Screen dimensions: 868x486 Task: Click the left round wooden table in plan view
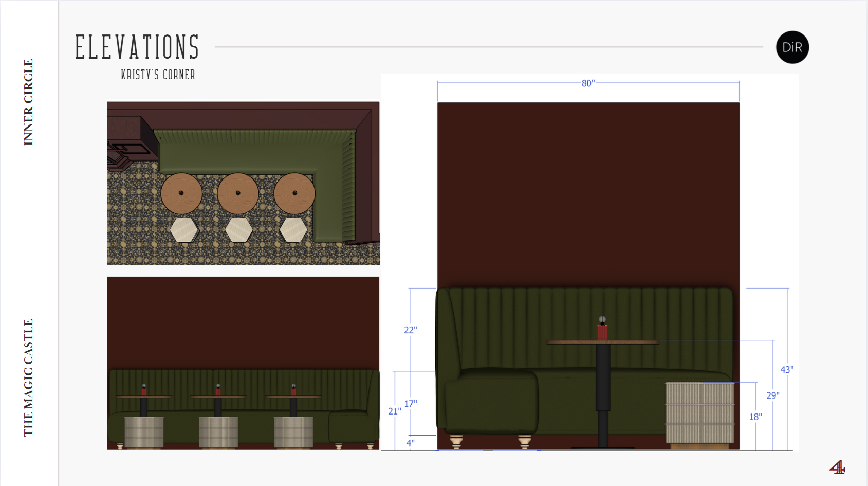[x=181, y=193]
